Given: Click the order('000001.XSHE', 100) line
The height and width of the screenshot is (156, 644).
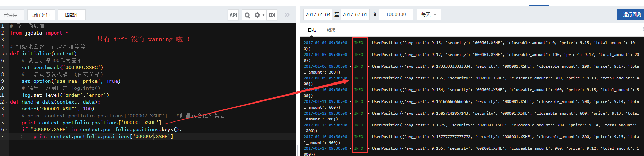Looking at the screenshot, I should pyautogui.click(x=58, y=109).
